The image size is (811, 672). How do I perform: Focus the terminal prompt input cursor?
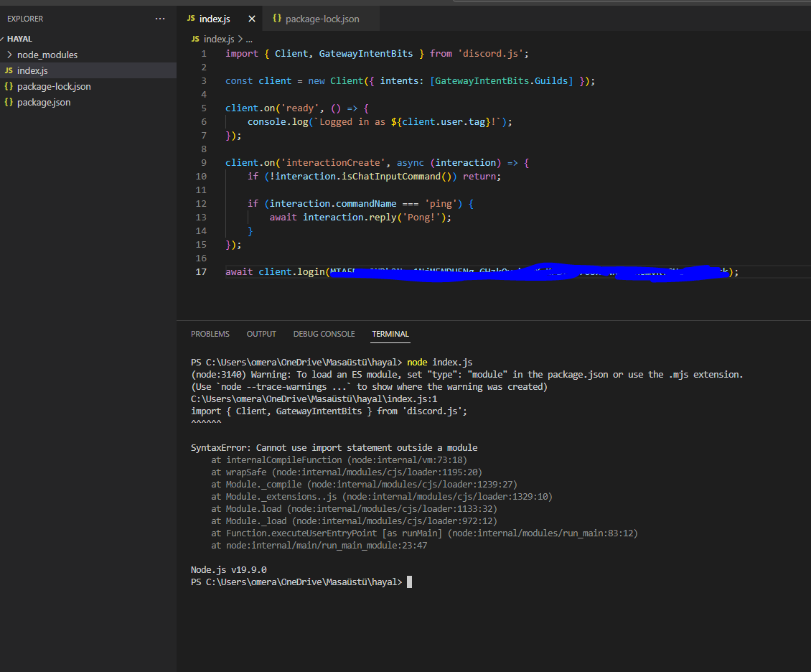[x=409, y=582]
